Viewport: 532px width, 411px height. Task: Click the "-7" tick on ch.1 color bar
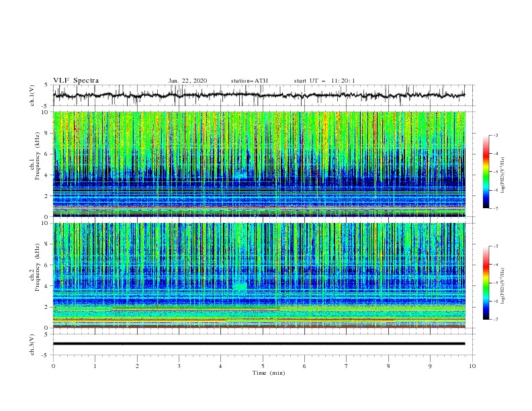pyautogui.click(x=496, y=209)
